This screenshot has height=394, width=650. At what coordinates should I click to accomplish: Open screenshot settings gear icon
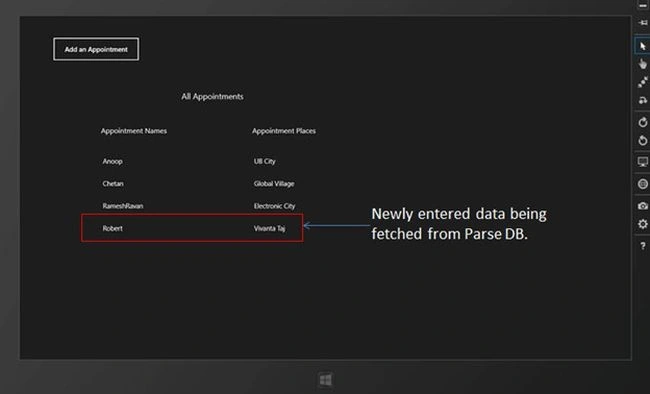click(643, 224)
